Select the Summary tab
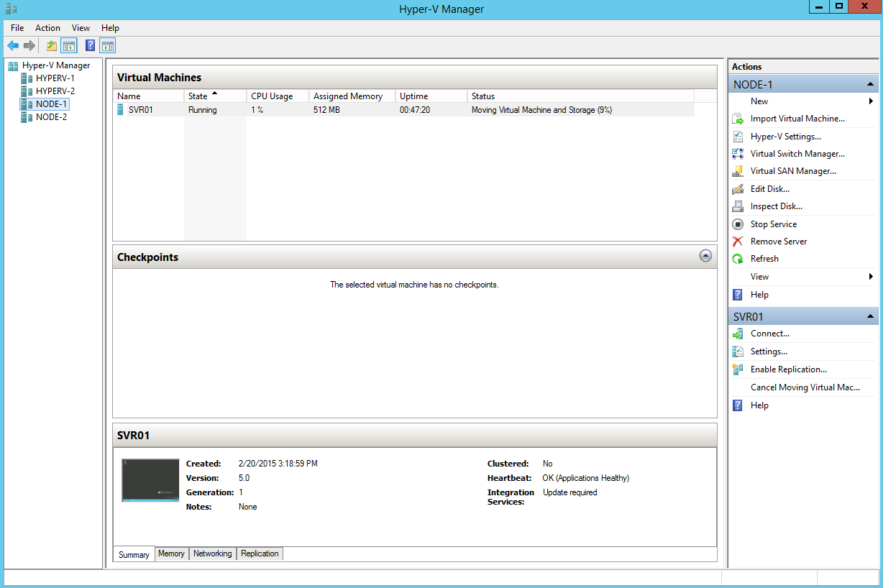The width and height of the screenshot is (883, 588). 134,554
